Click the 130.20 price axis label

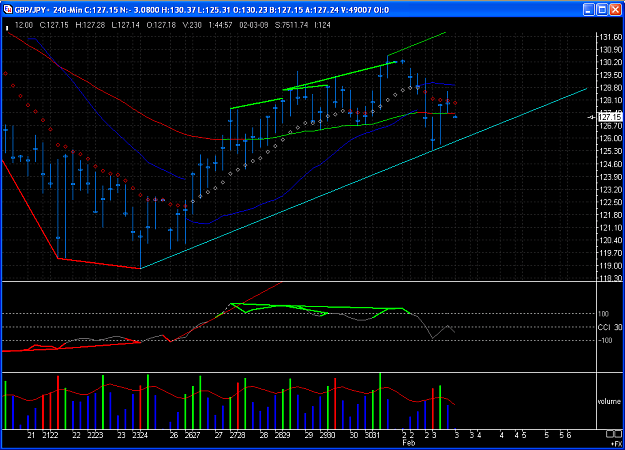click(x=611, y=62)
